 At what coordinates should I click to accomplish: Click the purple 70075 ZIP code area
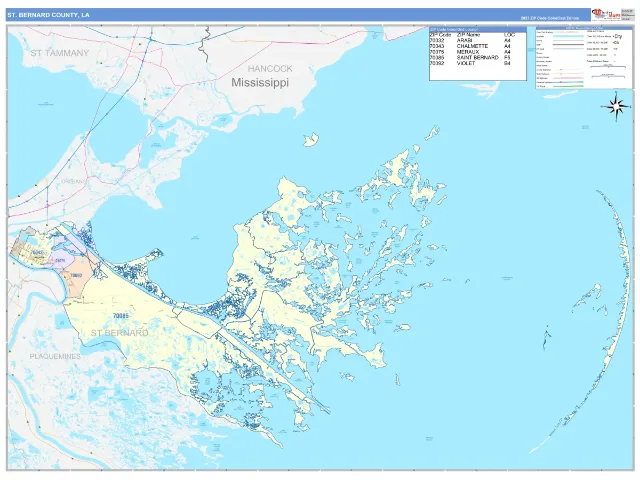pyautogui.click(x=60, y=260)
